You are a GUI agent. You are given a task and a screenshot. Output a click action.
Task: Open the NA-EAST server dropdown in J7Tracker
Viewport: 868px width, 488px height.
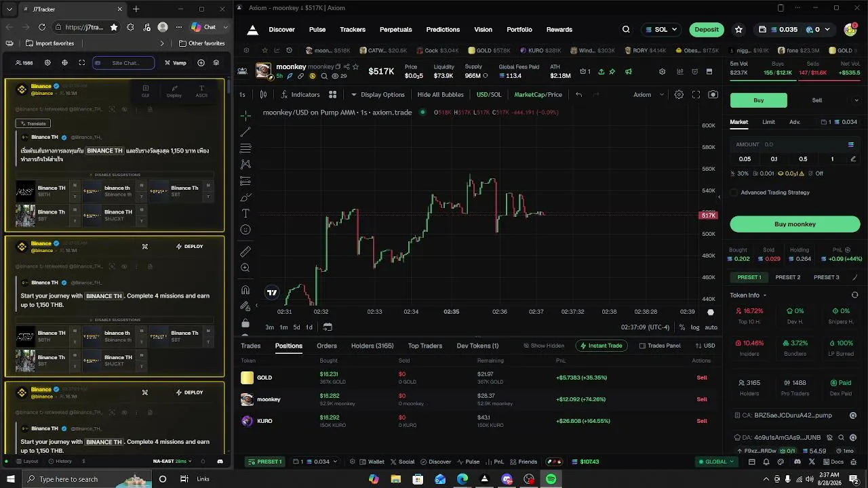(x=172, y=462)
